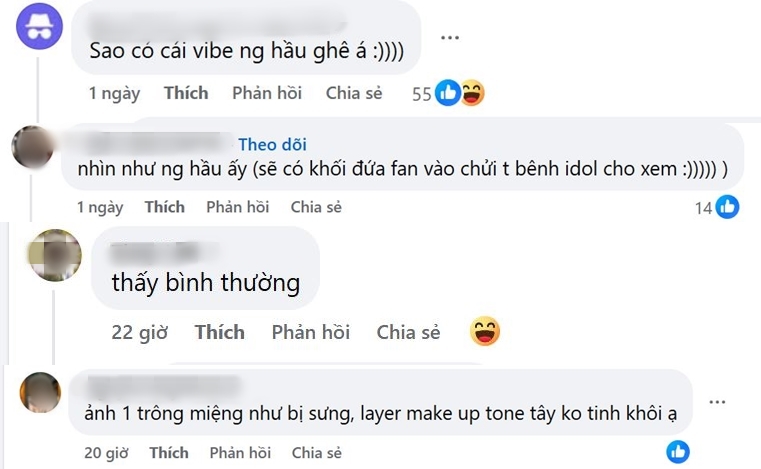Open three-dot menu on last comment

(717, 402)
